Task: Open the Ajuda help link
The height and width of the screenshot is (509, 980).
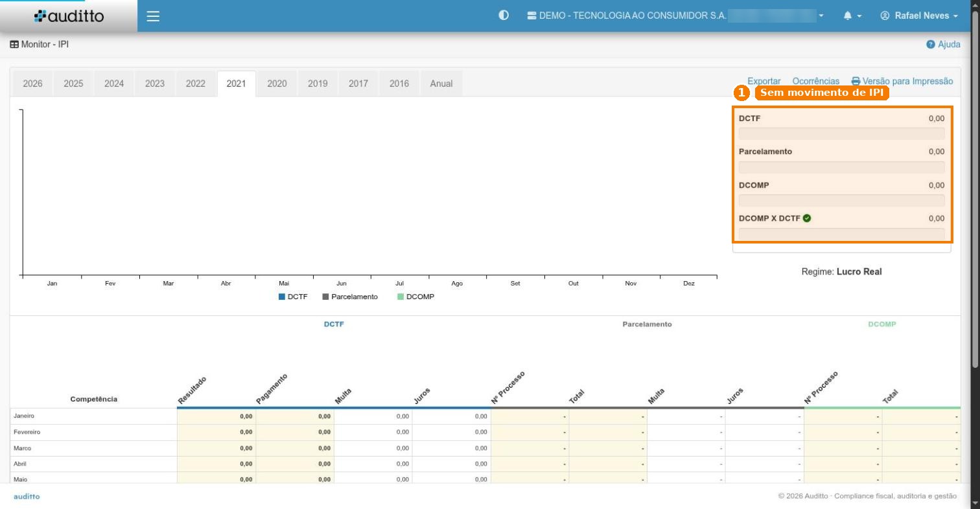Action: pyautogui.click(x=944, y=45)
